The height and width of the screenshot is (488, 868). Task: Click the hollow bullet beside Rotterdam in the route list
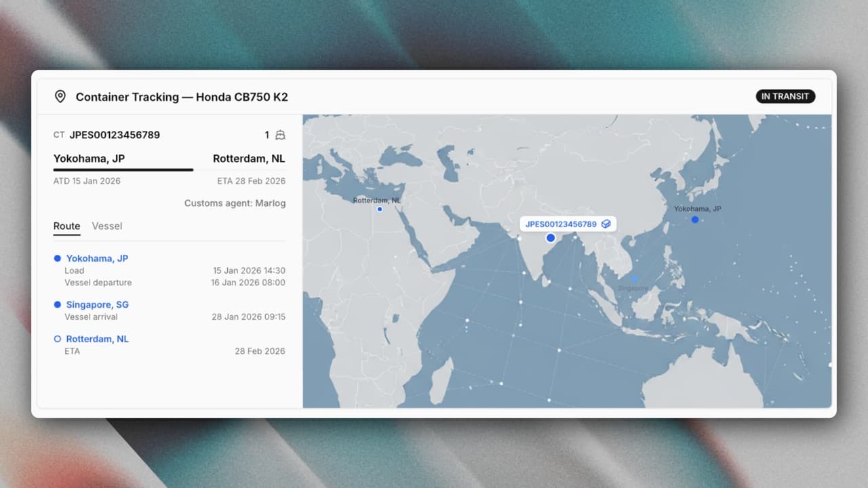coord(57,339)
